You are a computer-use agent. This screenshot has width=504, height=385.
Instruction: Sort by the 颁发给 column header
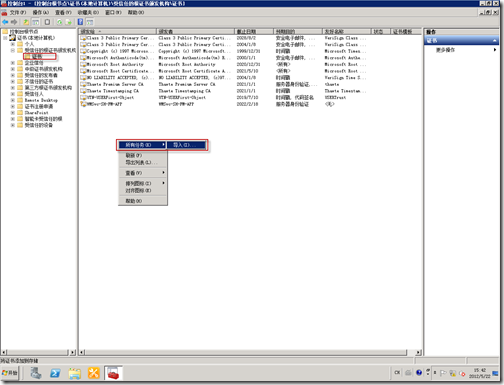(x=118, y=31)
